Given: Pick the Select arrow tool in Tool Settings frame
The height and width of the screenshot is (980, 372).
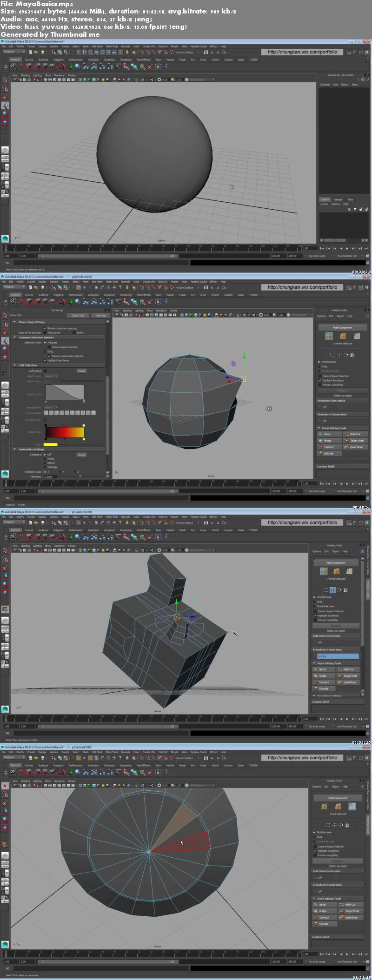Looking at the screenshot, I should (5, 315).
